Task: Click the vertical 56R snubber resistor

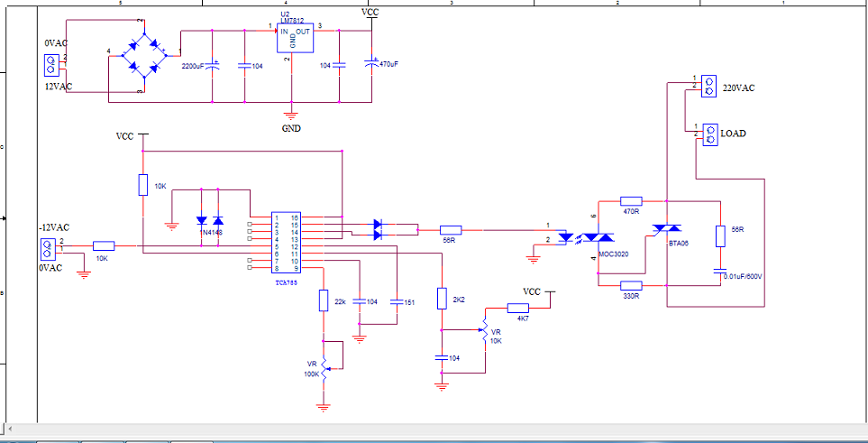Action: coord(720,236)
